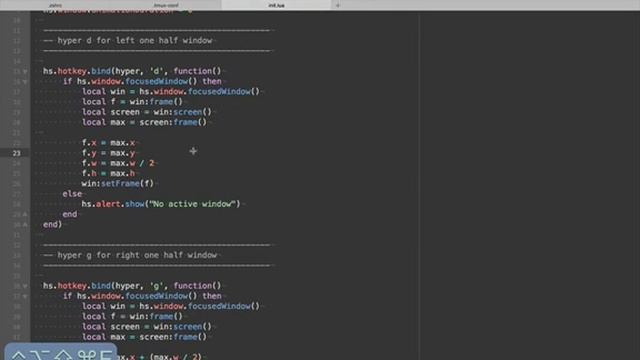Switch to the middle tab left of init.lua

pos(166,5)
